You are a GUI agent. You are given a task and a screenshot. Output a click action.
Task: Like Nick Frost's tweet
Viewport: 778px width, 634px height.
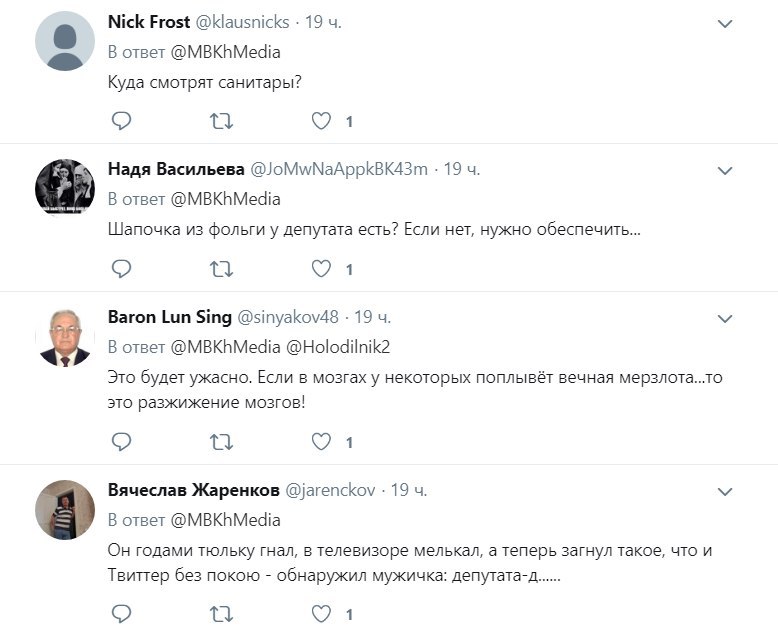(321, 121)
